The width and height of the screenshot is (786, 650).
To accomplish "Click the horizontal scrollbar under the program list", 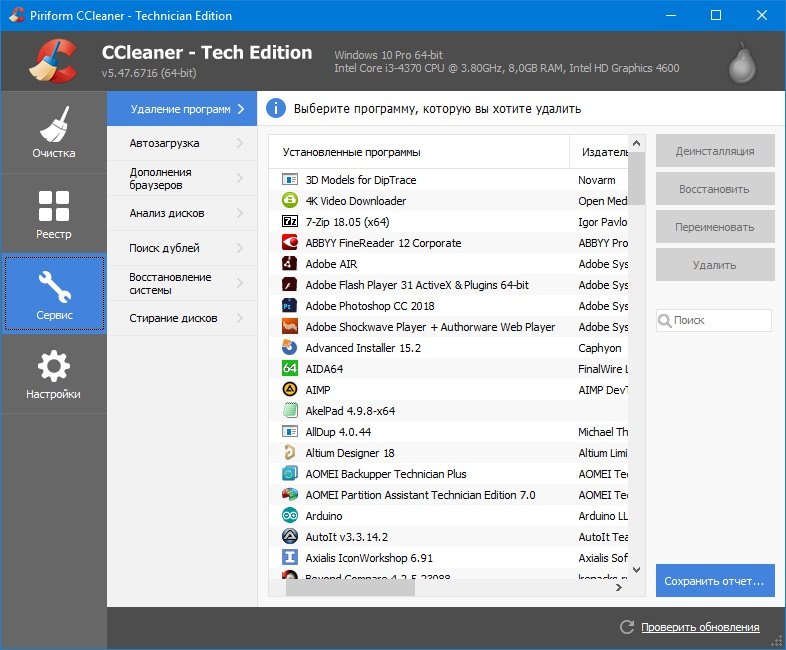I will tap(350, 589).
